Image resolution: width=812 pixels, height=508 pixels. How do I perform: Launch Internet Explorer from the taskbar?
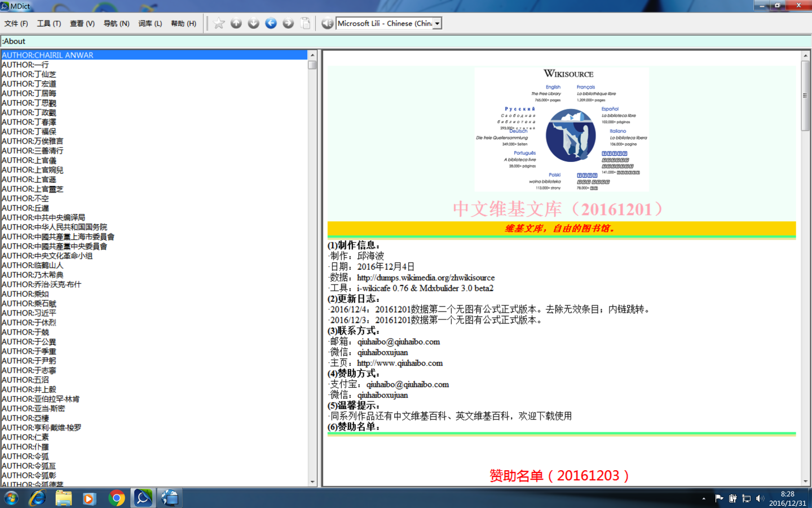click(x=37, y=498)
